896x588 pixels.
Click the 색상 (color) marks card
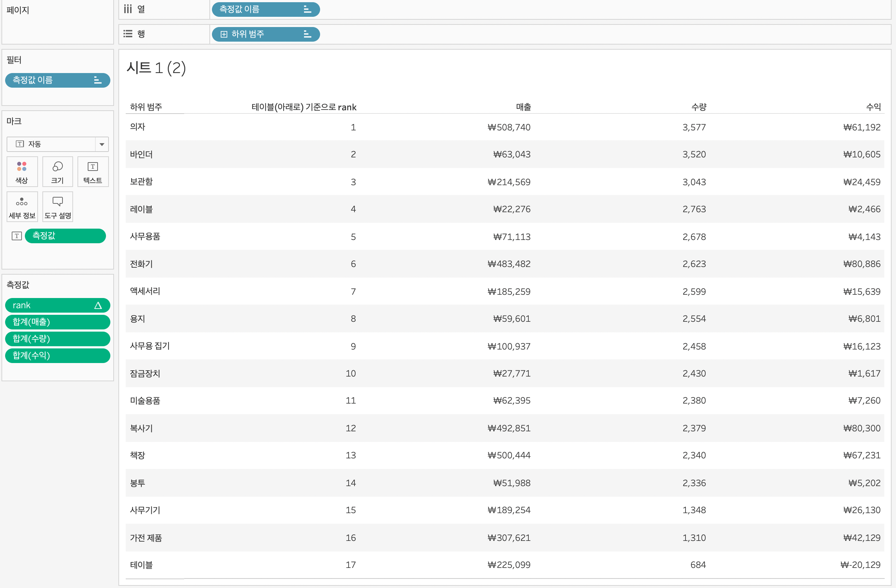(22, 172)
